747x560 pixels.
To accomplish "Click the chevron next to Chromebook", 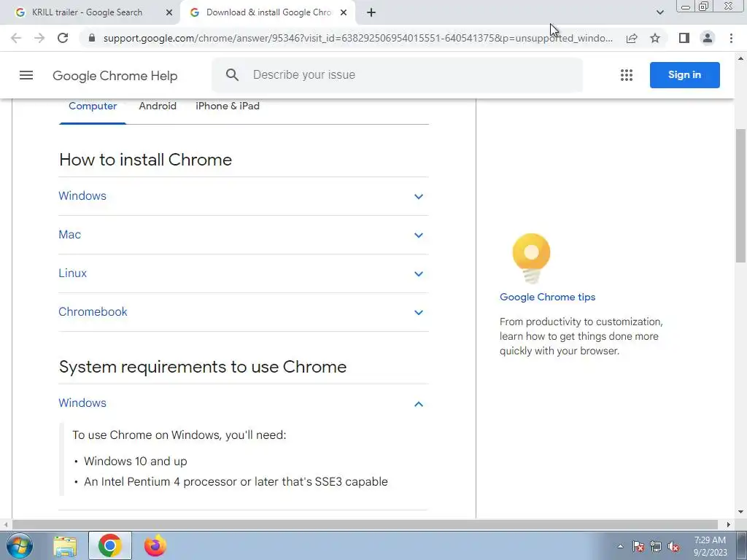I will pyautogui.click(x=418, y=312).
